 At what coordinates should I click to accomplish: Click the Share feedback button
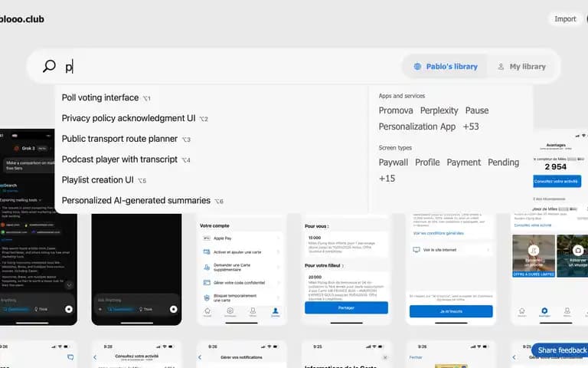click(561, 350)
